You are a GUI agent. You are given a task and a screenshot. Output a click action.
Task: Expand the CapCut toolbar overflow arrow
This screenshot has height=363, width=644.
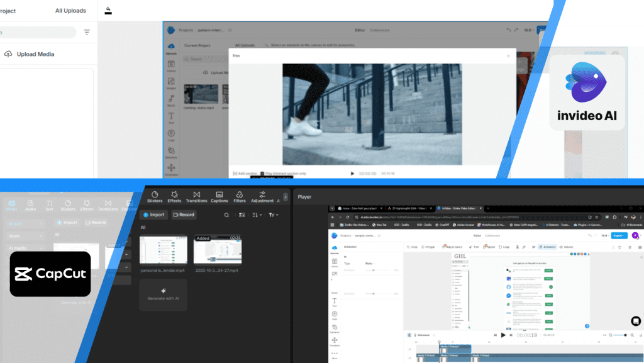point(286,197)
